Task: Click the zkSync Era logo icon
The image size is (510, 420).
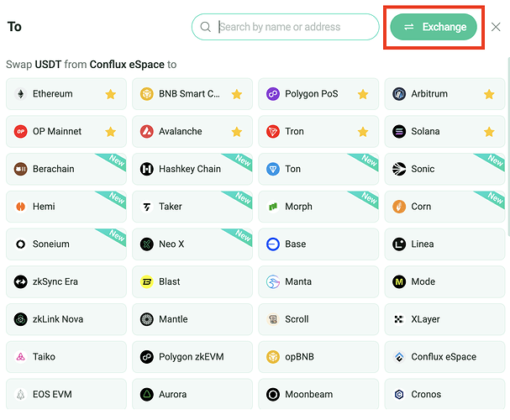Action: (20, 282)
